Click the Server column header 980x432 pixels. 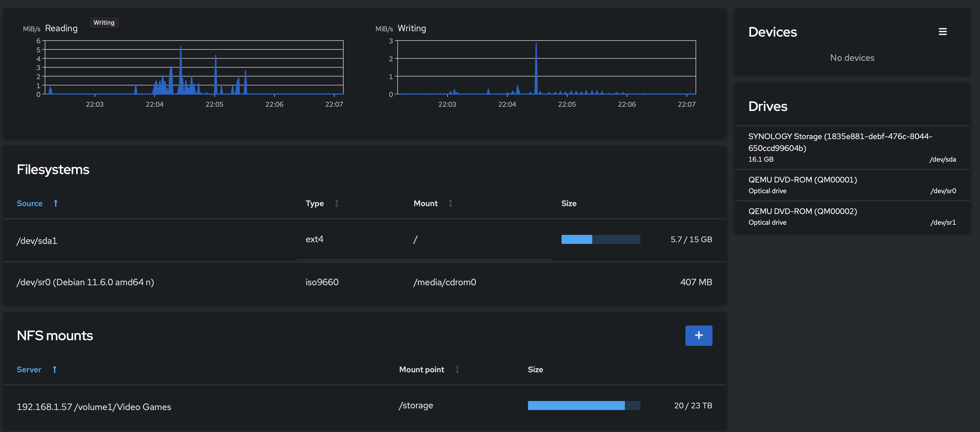[29, 369]
